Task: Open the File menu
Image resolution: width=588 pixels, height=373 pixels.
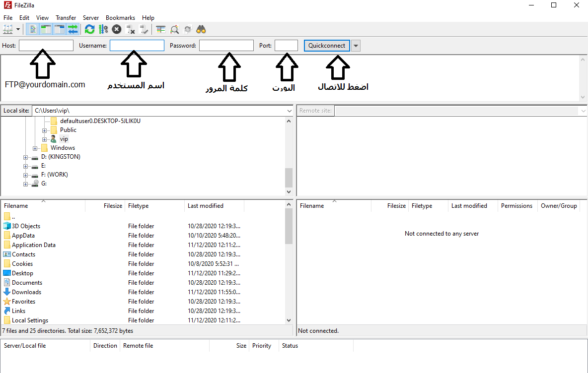Action: (x=8, y=17)
